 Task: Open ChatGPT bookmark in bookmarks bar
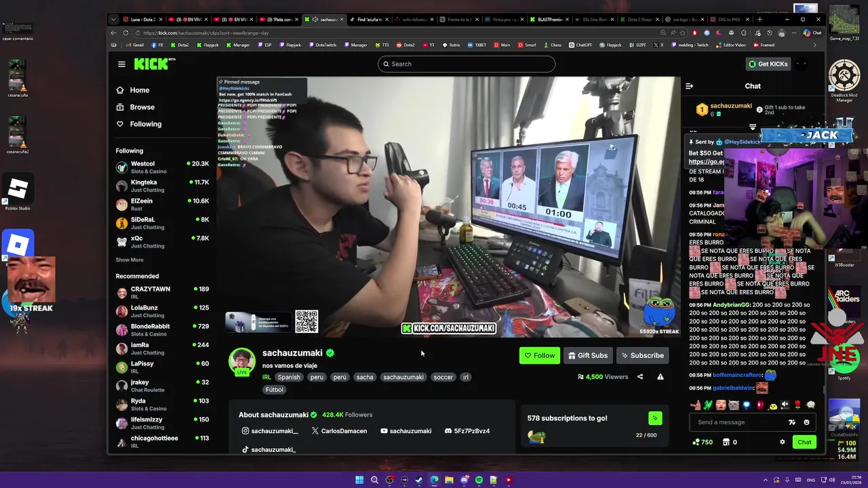(580, 45)
